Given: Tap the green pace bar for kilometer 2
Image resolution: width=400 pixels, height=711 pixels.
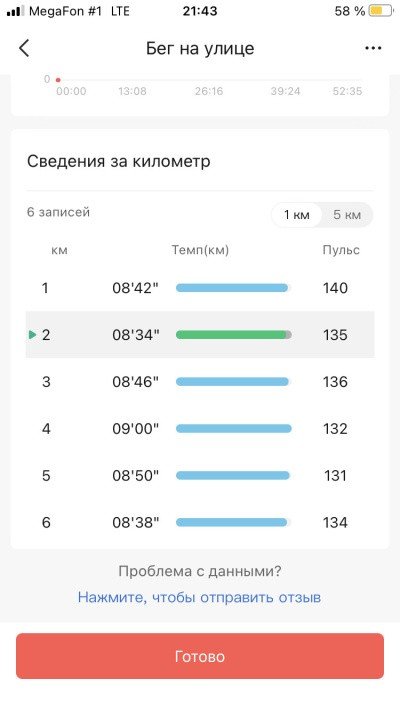Looking at the screenshot, I should [233, 335].
